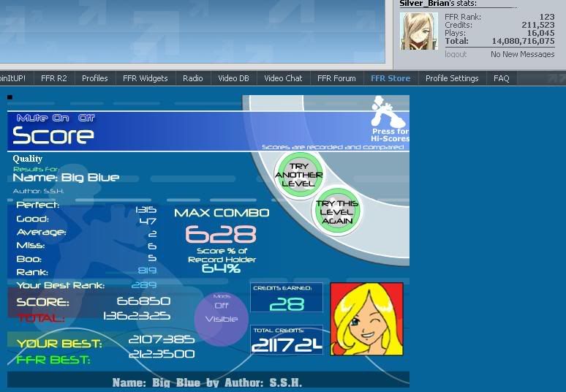This screenshot has height=392, width=566.
Task: Switch to the Video DB tab
Action: pyautogui.click(x=233, y=78)
